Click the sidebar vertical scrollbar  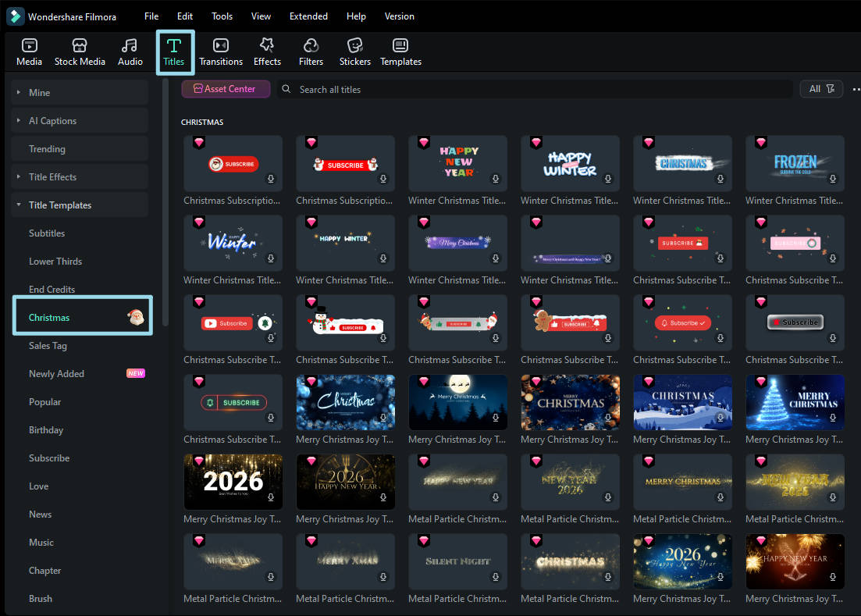pyautogui.click(x=165, y=203)
